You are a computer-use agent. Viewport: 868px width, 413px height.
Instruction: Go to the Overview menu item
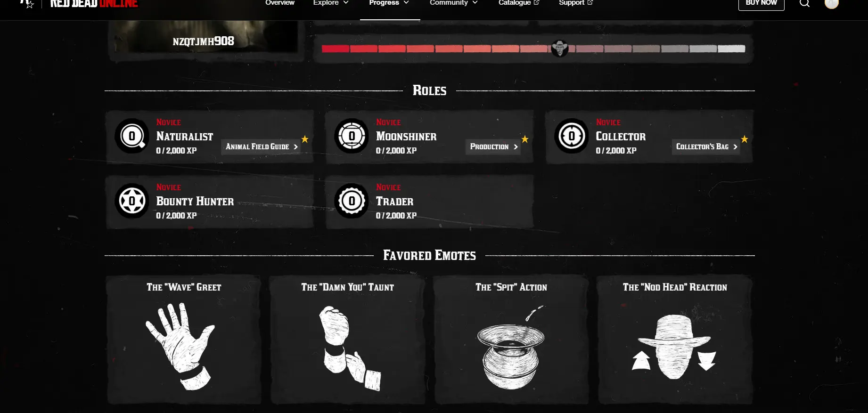[x=280, y=3]
